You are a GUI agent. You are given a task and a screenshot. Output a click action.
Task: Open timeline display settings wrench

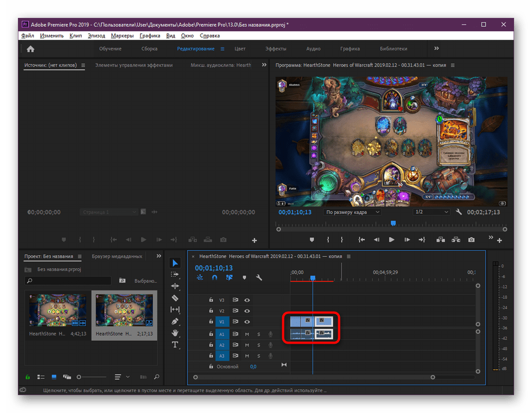point(259,278)
